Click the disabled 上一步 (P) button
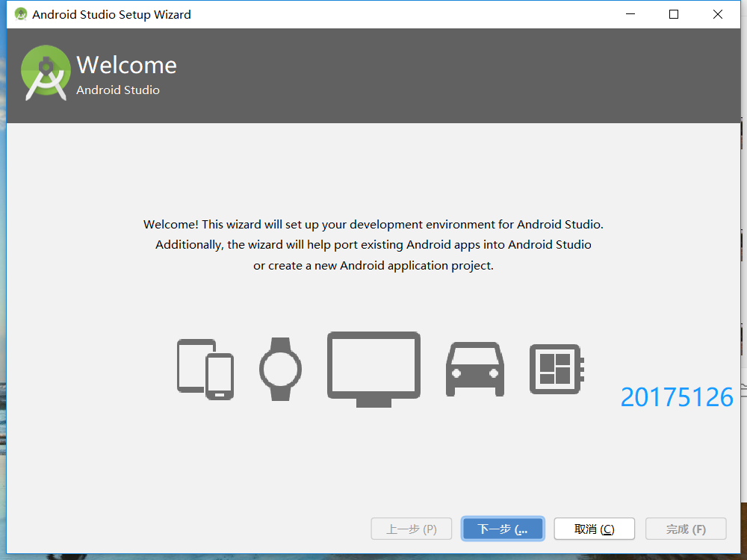 (411, 529)
